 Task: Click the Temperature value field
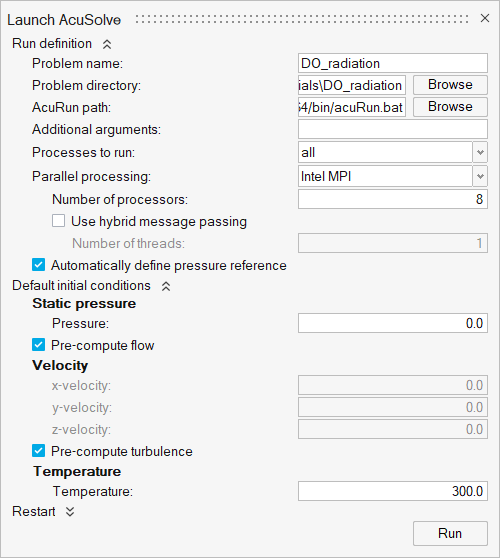coord(393,491)
